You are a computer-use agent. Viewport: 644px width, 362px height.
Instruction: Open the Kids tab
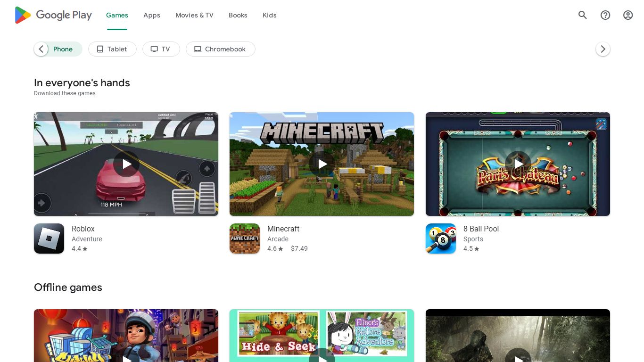tap(270, 15)
